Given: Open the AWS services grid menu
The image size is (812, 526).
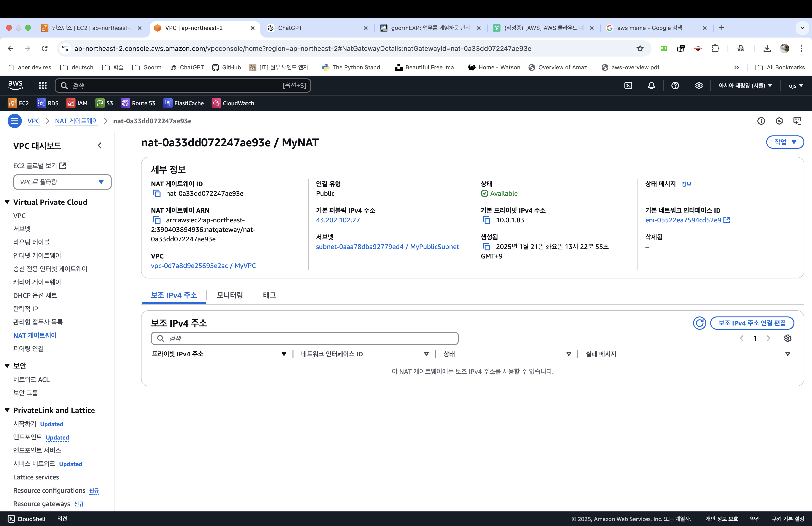Looking at the screenshot, I should 43,85.
